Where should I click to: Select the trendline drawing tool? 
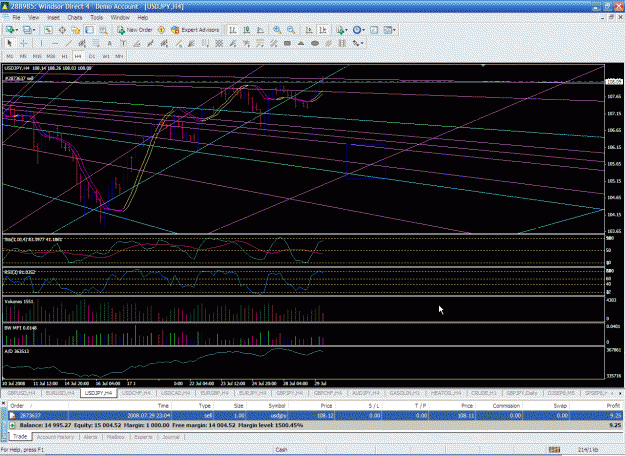[x=69, y=43]
